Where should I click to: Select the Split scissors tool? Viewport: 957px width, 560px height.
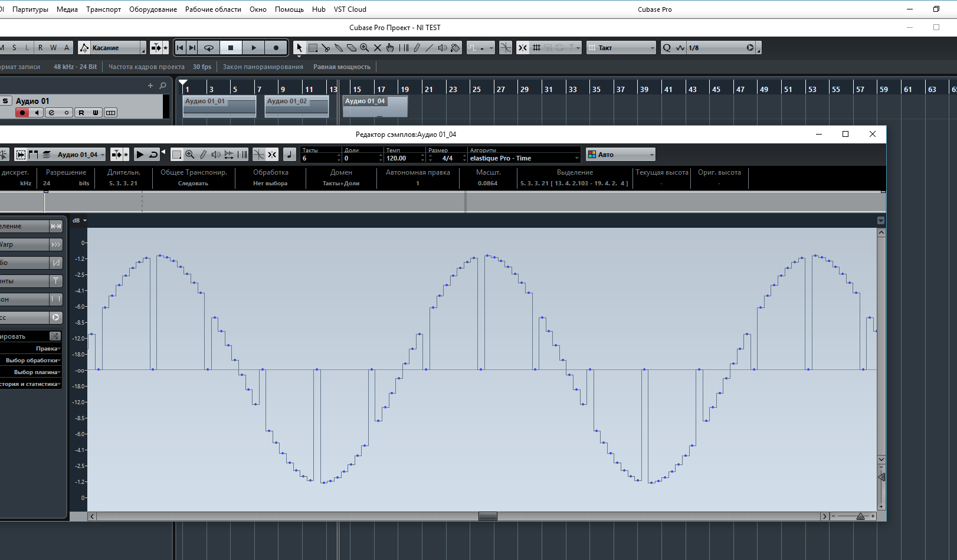(326, 48)
